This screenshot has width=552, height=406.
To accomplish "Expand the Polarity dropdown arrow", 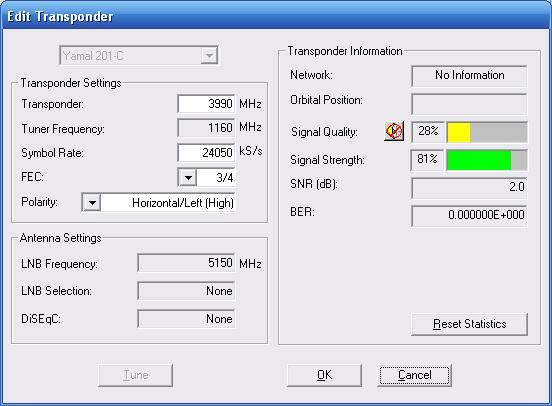I will (92, 203).
